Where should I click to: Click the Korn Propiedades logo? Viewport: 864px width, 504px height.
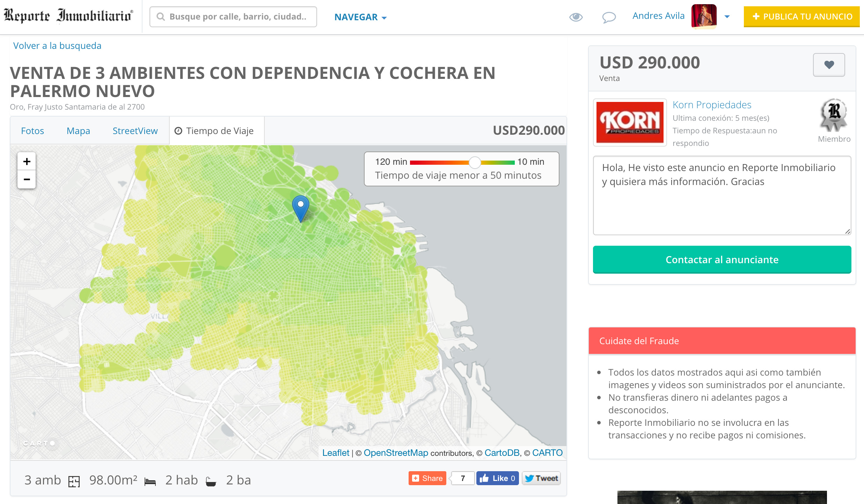(x=630, y=123)
